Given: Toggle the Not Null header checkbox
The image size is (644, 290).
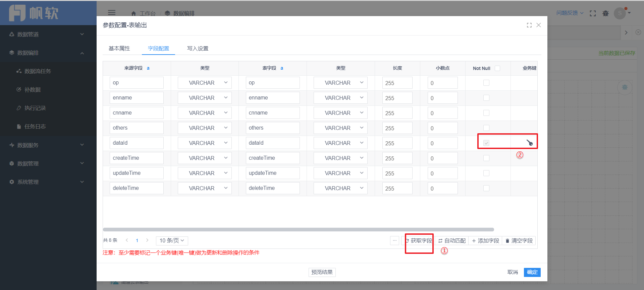Looking at the screenshot, I should 497,68.
